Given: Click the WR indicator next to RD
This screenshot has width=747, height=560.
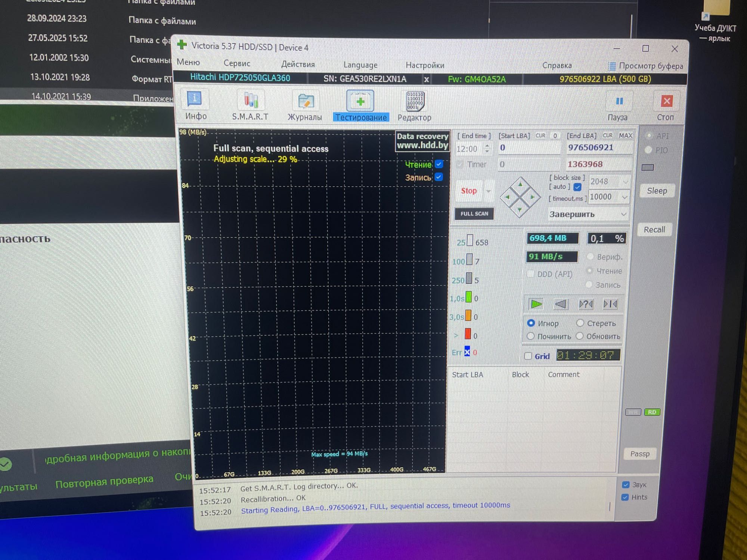Looking at the screenshot, I should click(633, 412).
